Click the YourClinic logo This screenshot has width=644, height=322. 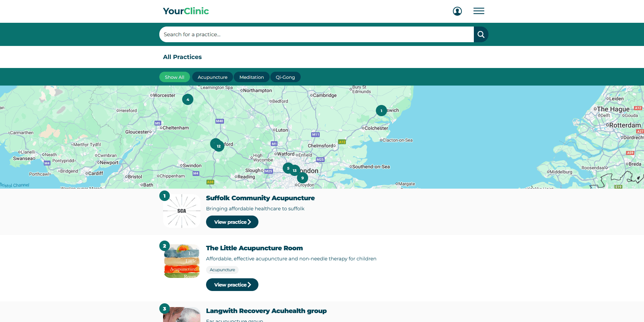click(x=186, y=11)
